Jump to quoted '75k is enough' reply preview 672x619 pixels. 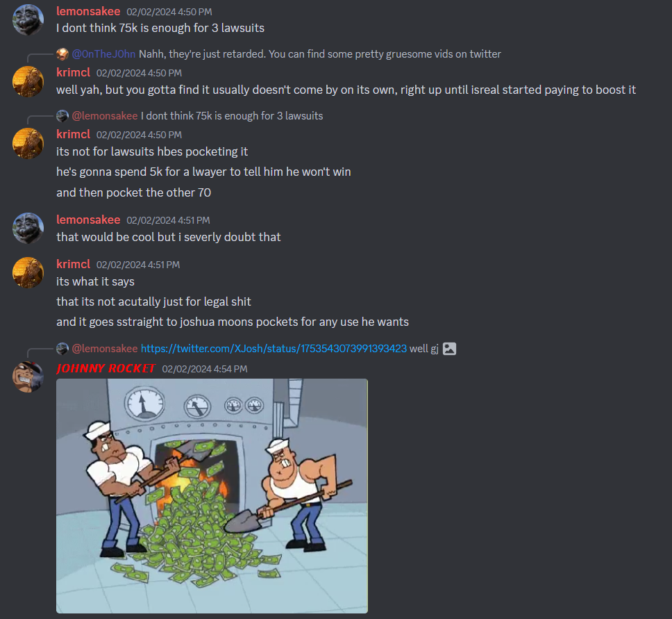coord(232,116)
